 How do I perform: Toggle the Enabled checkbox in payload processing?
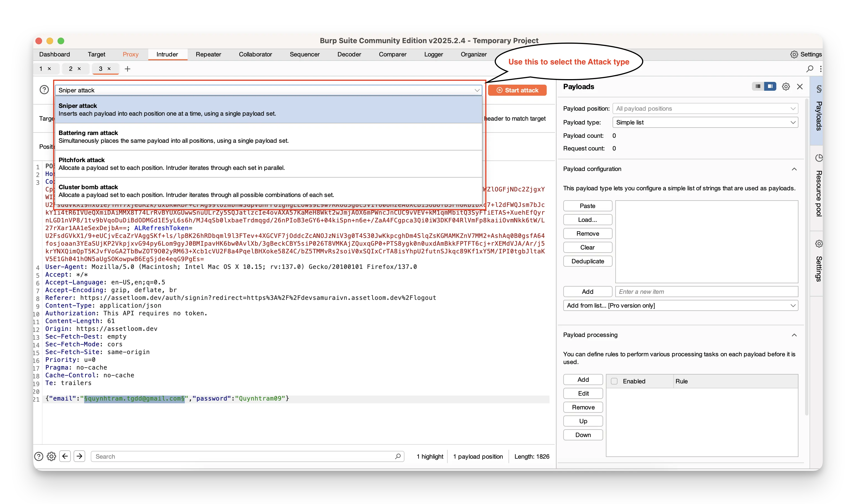[x=614, y=381]
